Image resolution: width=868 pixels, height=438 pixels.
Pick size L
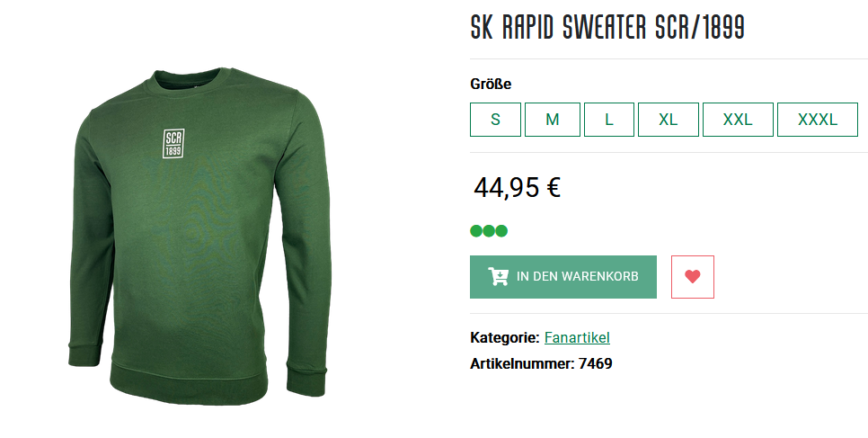click(x=609, y=120)
